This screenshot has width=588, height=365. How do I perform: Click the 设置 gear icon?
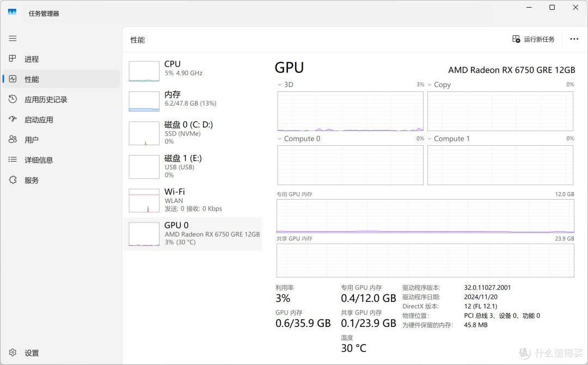click(13, 352)
